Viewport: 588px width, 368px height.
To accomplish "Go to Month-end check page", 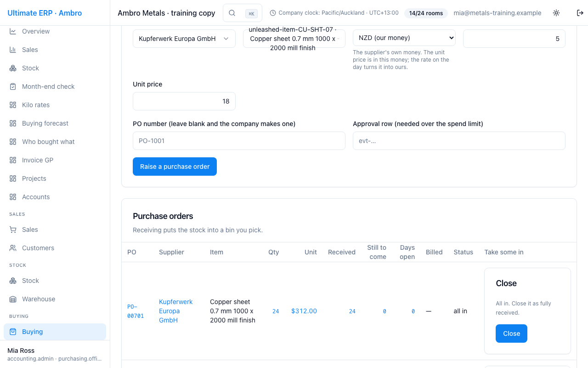I will click(x=55, y=86).
